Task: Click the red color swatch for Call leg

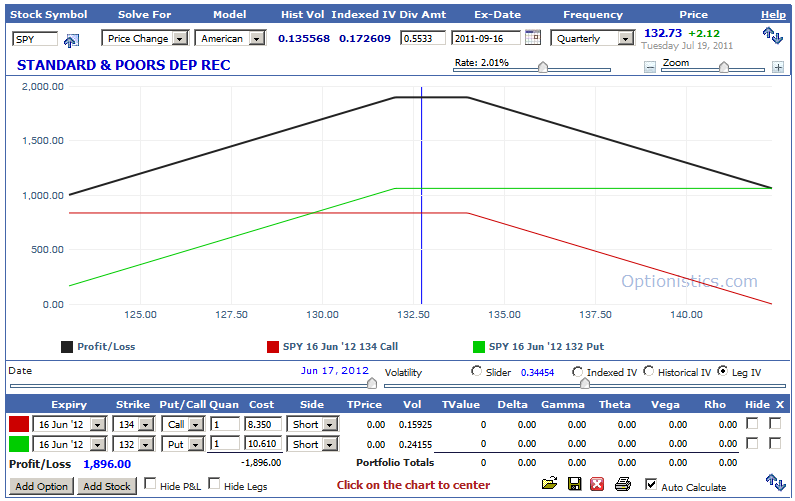Action: [x=19, y=424]
